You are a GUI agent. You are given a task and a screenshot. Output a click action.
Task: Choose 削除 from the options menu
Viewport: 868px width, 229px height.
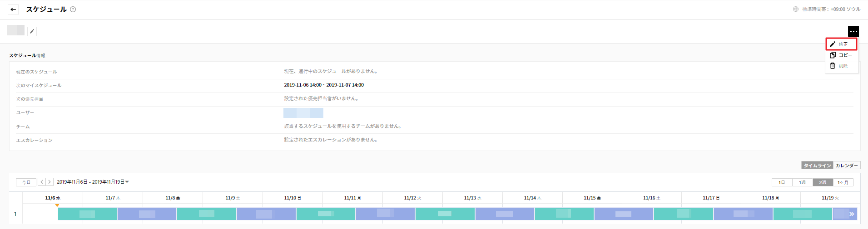pyautogui.click(x=841, y=66)
